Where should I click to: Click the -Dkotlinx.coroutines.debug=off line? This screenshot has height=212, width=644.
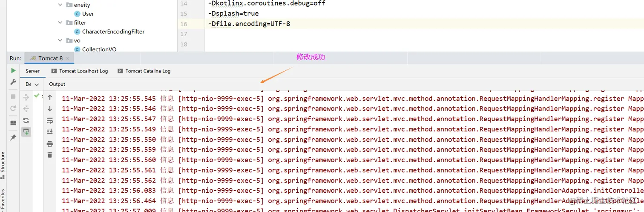267,3
